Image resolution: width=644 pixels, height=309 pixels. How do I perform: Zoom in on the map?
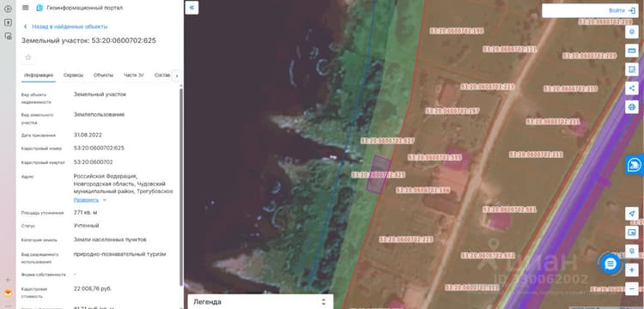pos(632,270)
